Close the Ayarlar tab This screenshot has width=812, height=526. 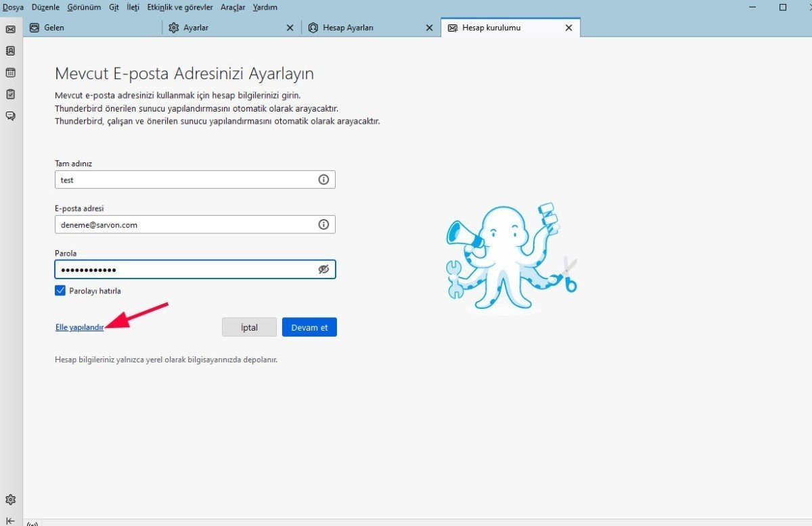pyautogui.click(x=290, y=28)
